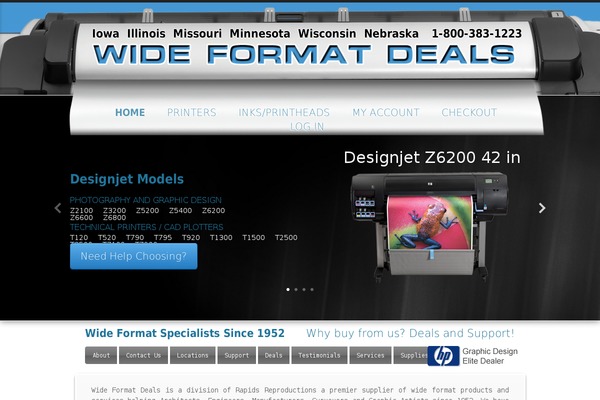Click Wide Format Specialists Since 1952

click(184, 333)
